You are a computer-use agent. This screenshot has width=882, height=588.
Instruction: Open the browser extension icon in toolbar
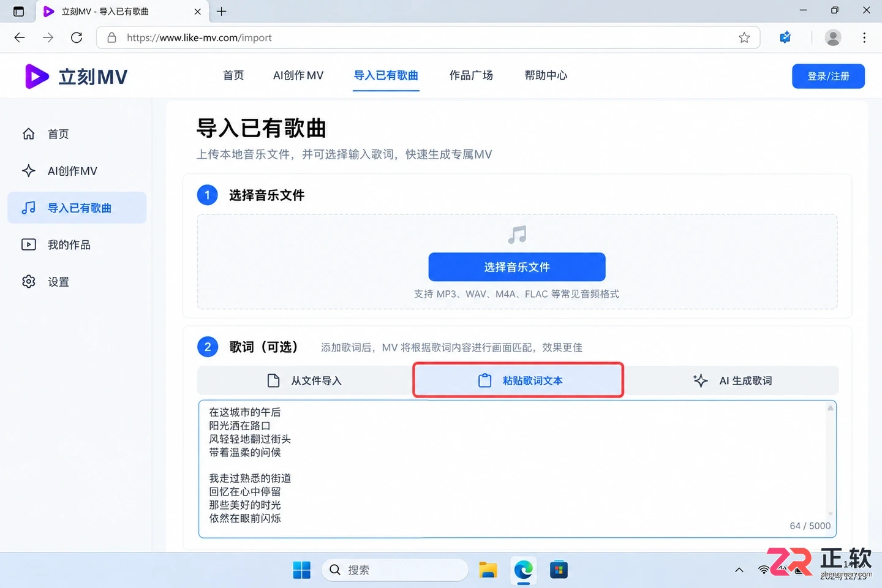coord(785,37)
